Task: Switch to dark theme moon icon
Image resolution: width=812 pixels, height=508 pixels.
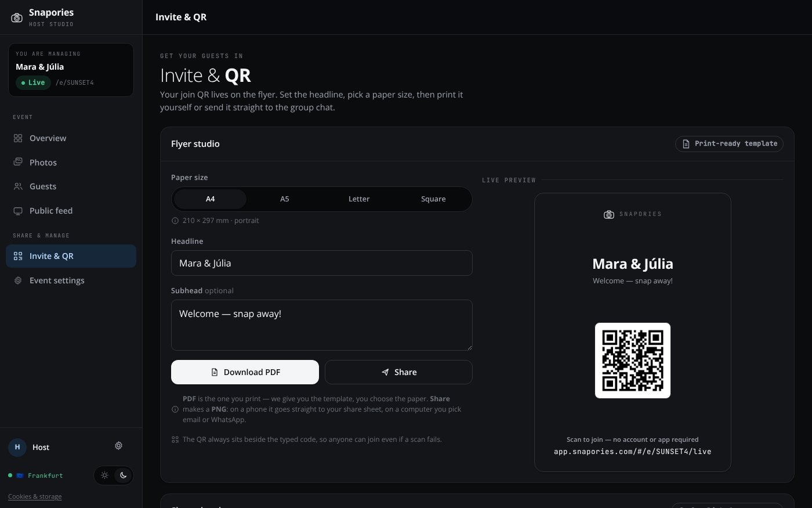Action: [123, 475]
